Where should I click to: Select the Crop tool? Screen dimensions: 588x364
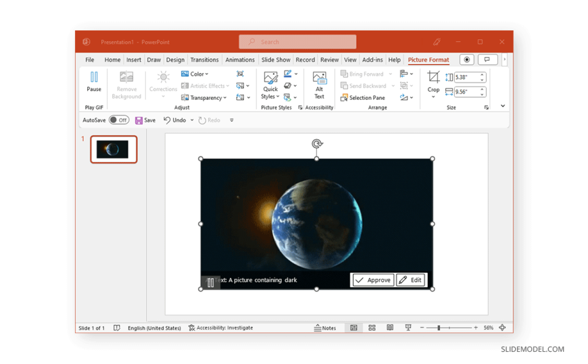pyautogui.click(x=433, y=84)
